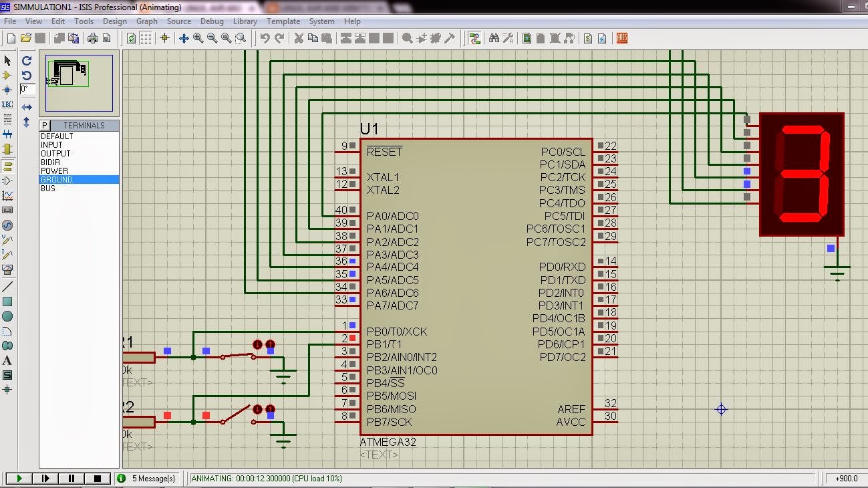
Task: Select terminals mode tool
Action: coord(7,165)
